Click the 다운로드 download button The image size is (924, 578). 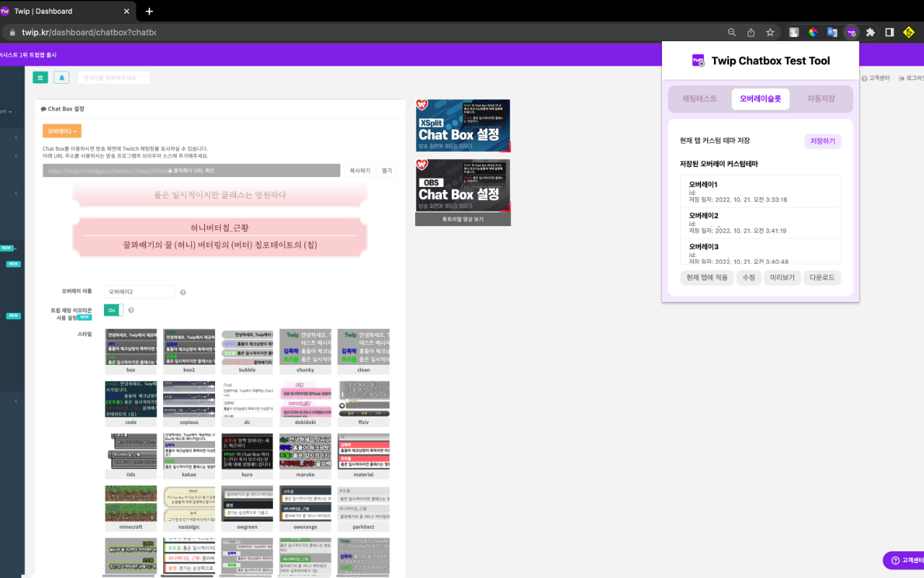(822, 277)
